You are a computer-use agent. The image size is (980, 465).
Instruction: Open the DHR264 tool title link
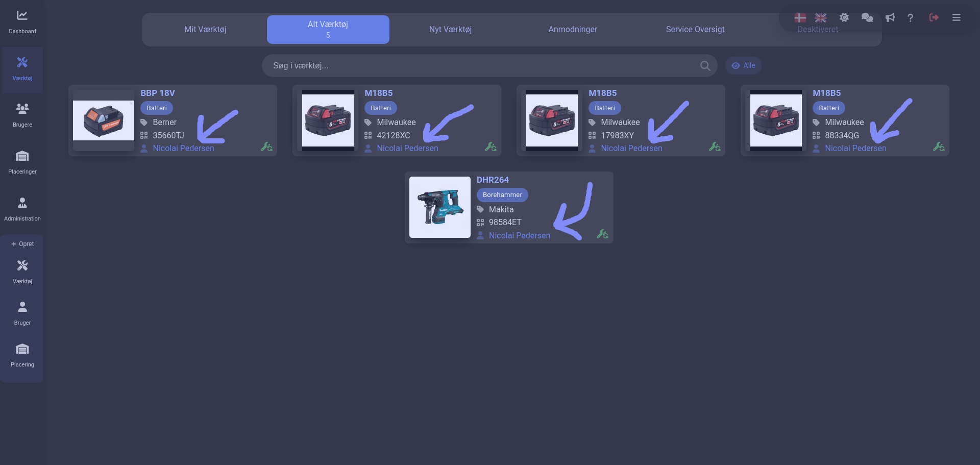pyautogui.click(x=493, y=180)
